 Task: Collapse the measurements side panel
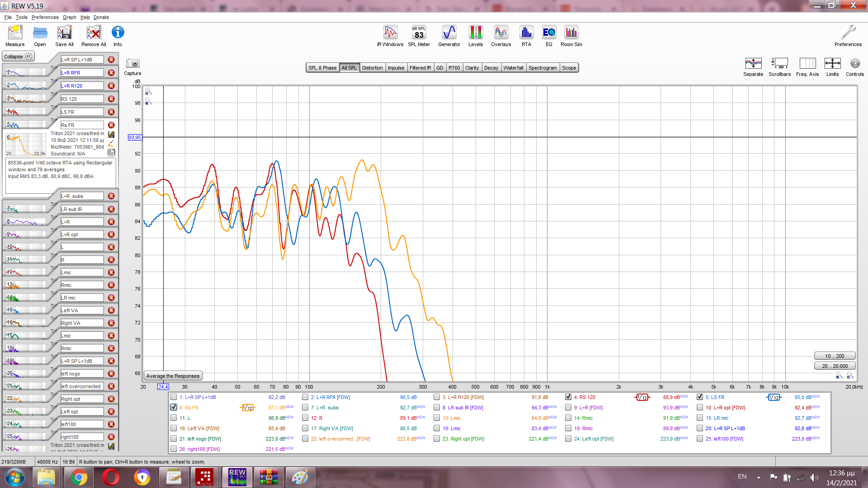[x=18, y=56]
